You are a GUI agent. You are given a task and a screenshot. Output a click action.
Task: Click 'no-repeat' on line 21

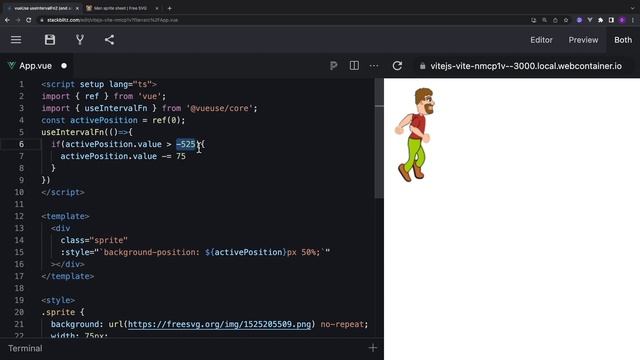tap(342, 324)
